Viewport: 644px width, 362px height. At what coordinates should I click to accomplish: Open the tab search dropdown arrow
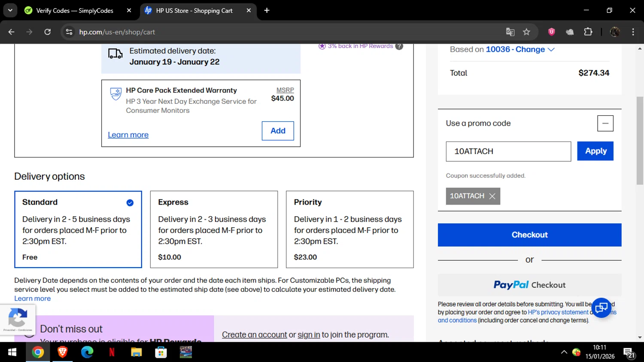[10, 10]
